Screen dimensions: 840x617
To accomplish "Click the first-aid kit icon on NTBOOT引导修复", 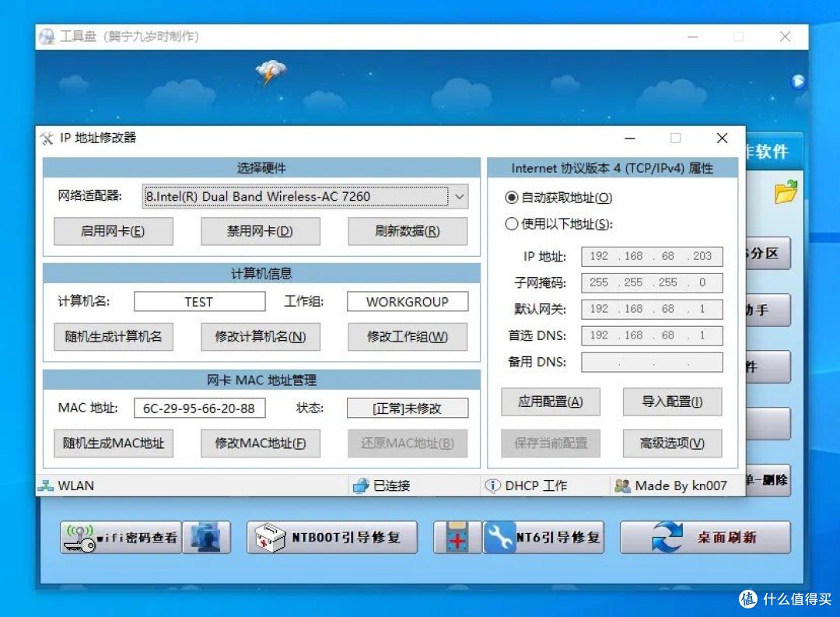I will [269, 538].
